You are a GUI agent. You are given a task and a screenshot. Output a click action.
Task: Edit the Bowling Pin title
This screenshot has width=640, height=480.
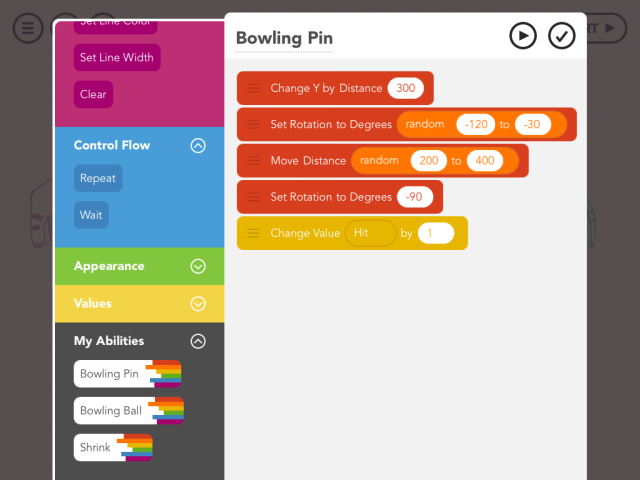(x=285, y=38)
